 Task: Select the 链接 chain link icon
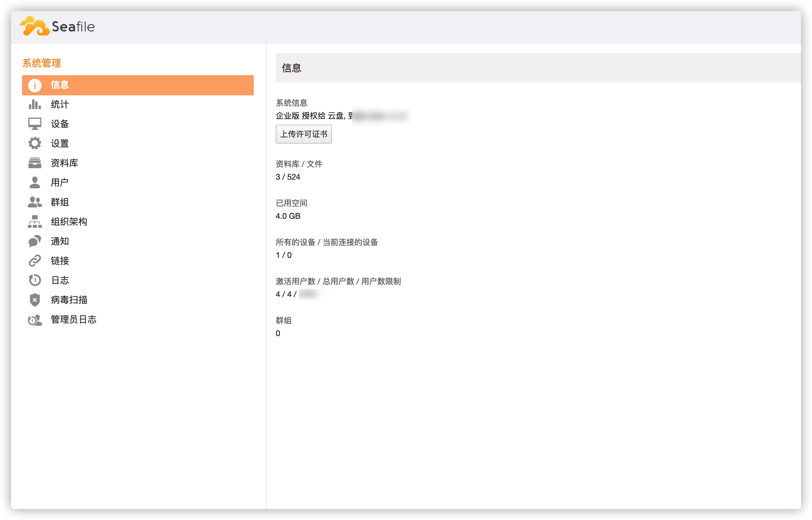[x=35, y=261]
